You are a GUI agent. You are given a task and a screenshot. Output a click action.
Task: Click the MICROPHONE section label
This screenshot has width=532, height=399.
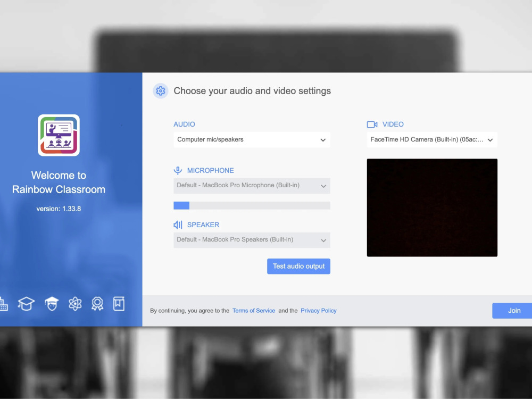tap(210, 171)
